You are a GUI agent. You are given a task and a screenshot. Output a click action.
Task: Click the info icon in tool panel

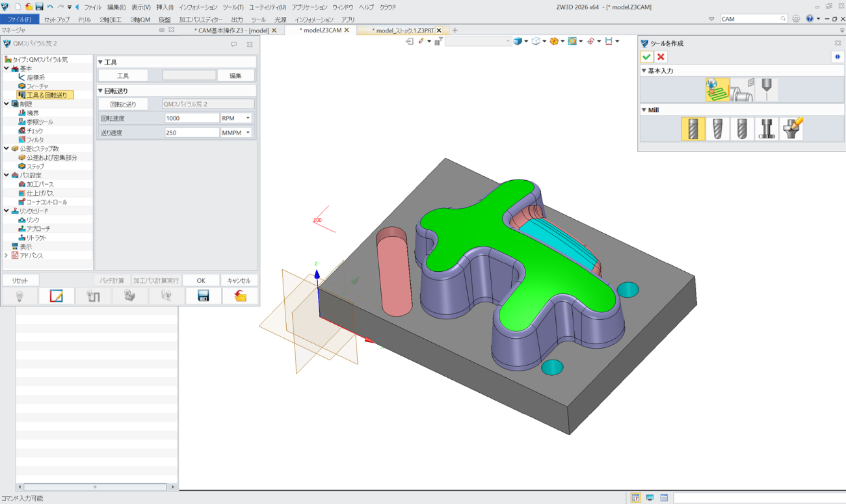pyautogui.click(x=837, y=57)
